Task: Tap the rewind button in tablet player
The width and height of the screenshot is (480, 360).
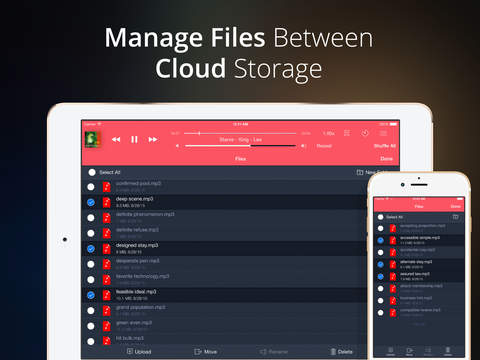Action: tap(116, 139)
